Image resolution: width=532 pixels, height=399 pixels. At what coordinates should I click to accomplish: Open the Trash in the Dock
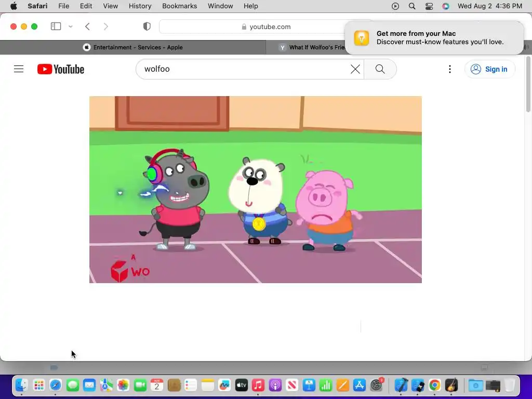click(510, 385)
